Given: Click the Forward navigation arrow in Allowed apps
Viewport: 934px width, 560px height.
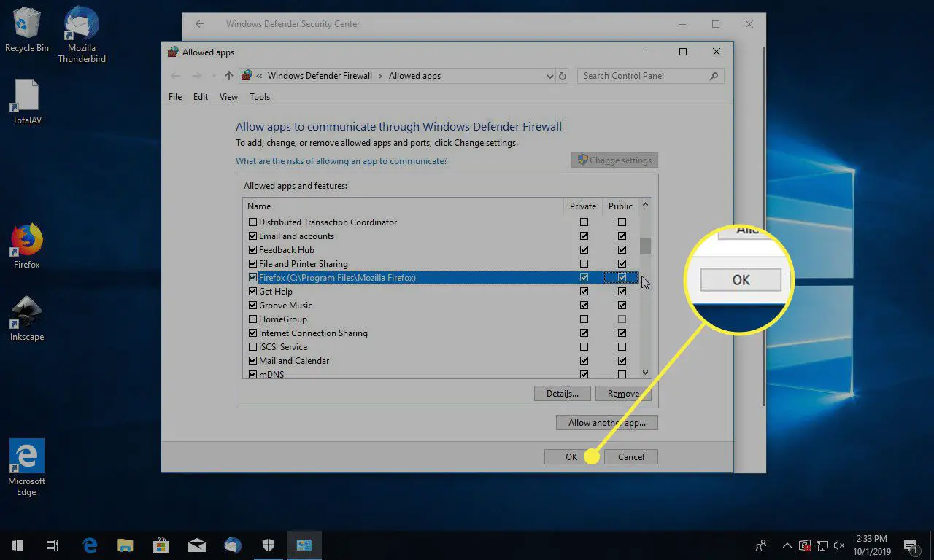Looking at the screenshot, I should 197,76.
